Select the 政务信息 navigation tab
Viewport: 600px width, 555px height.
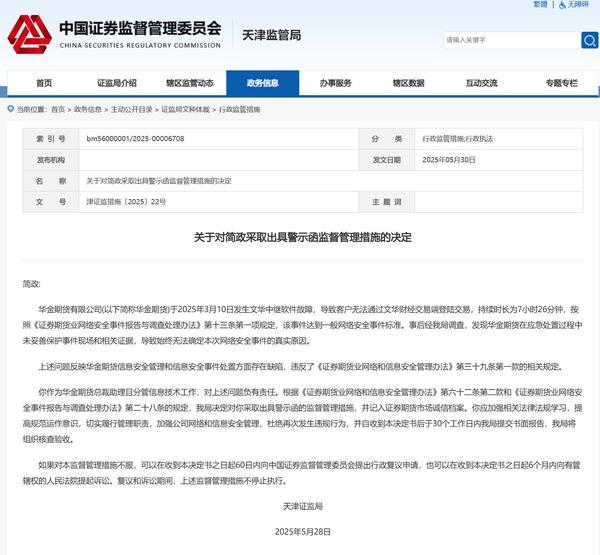tap(263, 83)
